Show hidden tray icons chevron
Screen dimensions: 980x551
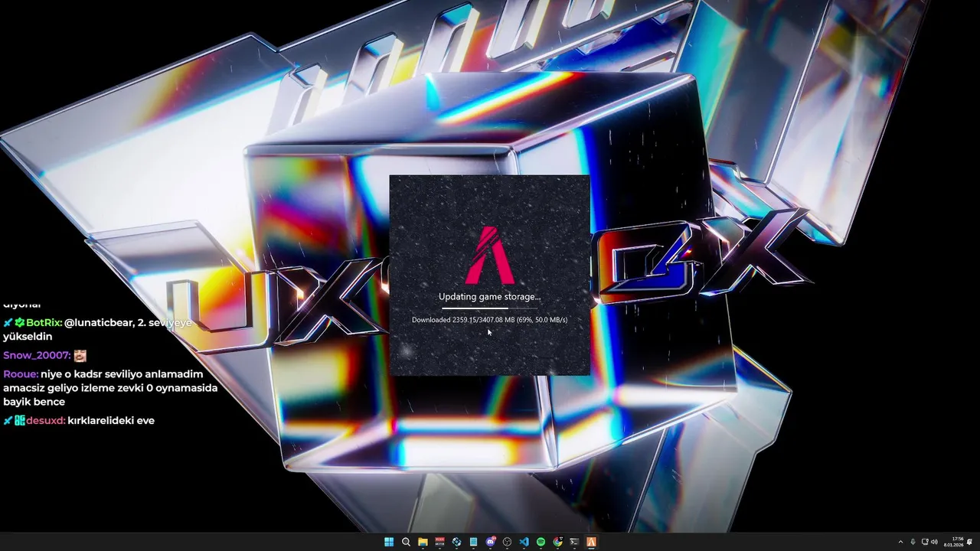pyautogui.click(x=900, y=542)
